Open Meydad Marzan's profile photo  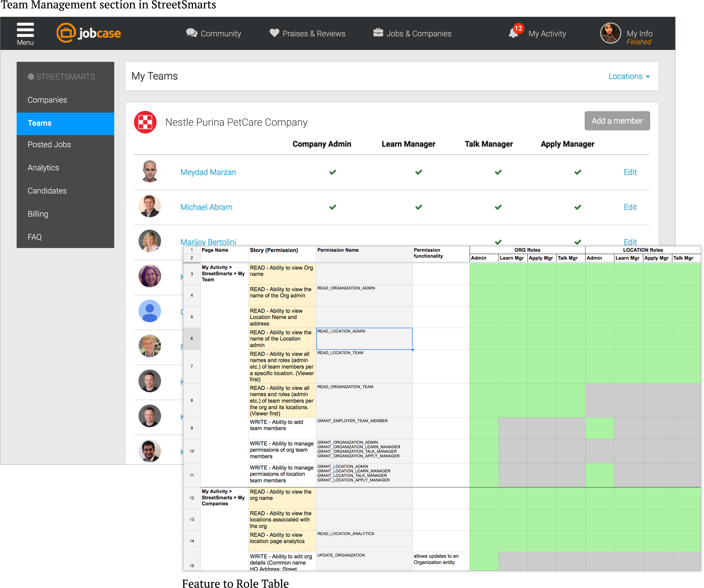coord(149,171)
